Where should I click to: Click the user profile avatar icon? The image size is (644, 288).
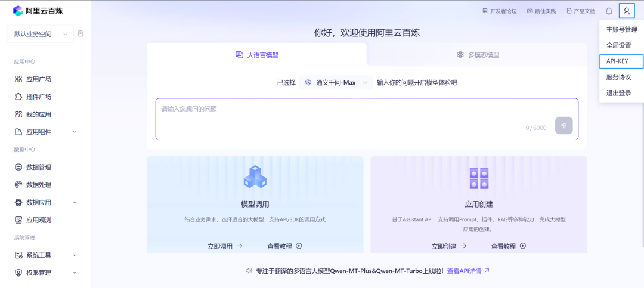tap(626, 11)
